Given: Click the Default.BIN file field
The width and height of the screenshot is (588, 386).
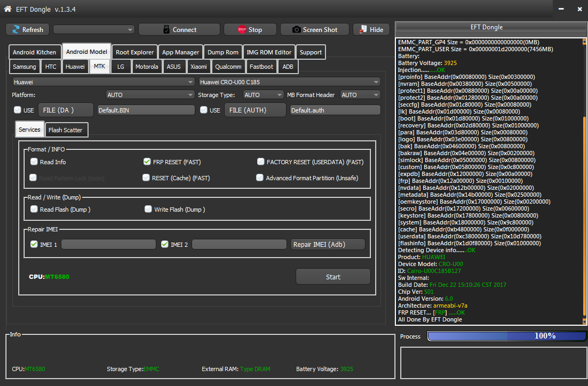Looking at the screenshot, I should pyautogui.click(x=146, y=110).
